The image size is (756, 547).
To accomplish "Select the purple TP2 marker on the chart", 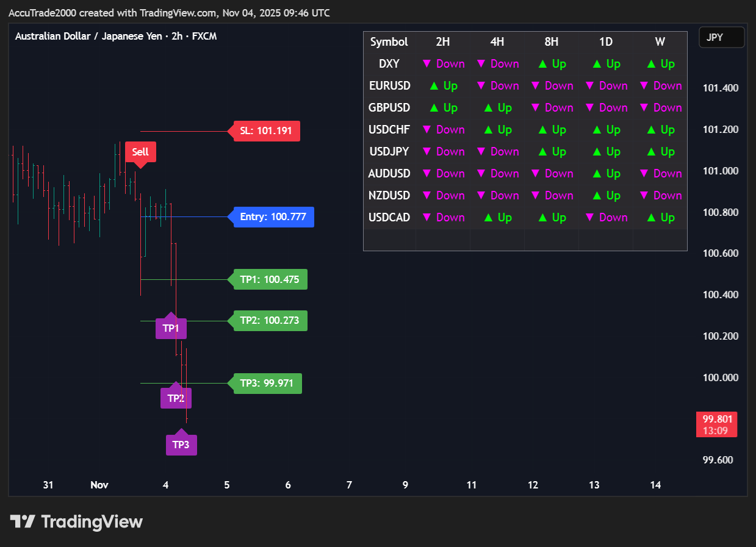I will coord(176,398).
